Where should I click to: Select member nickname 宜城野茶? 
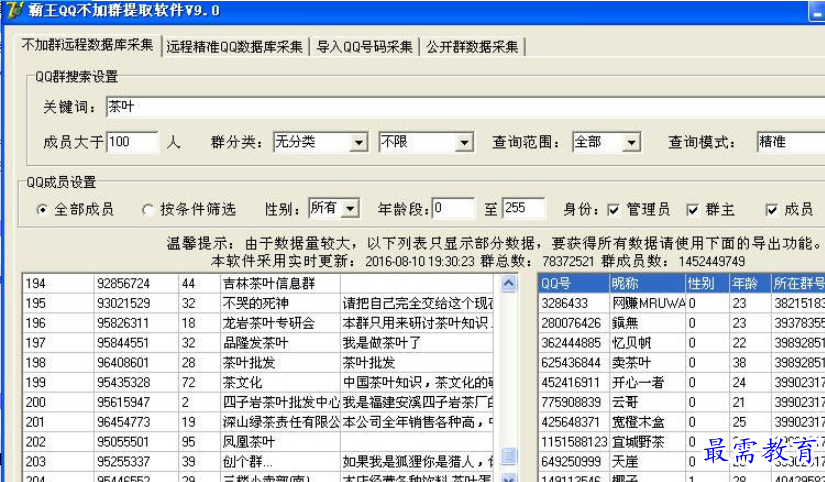click(638, 441)
